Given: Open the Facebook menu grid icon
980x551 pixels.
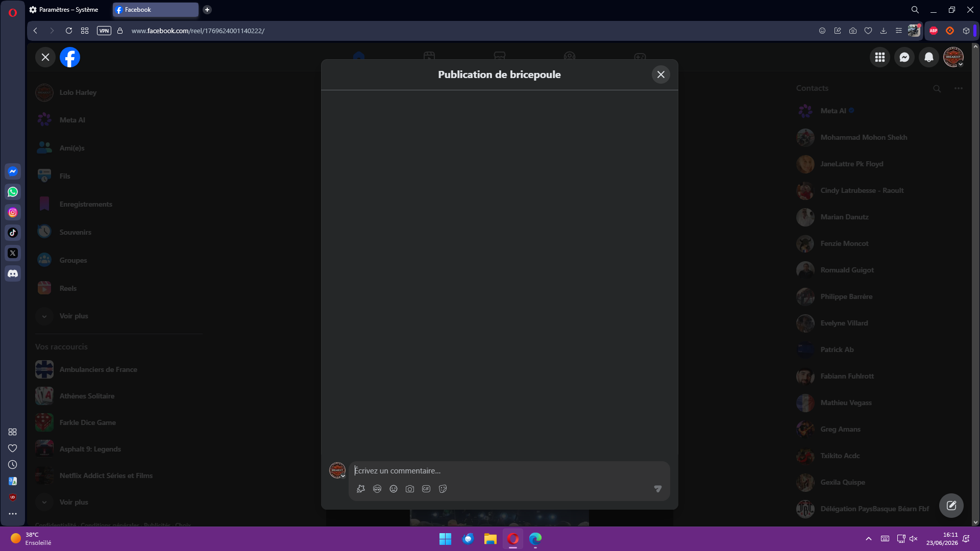Looking at the screenshot, I should tap(880, 57).
